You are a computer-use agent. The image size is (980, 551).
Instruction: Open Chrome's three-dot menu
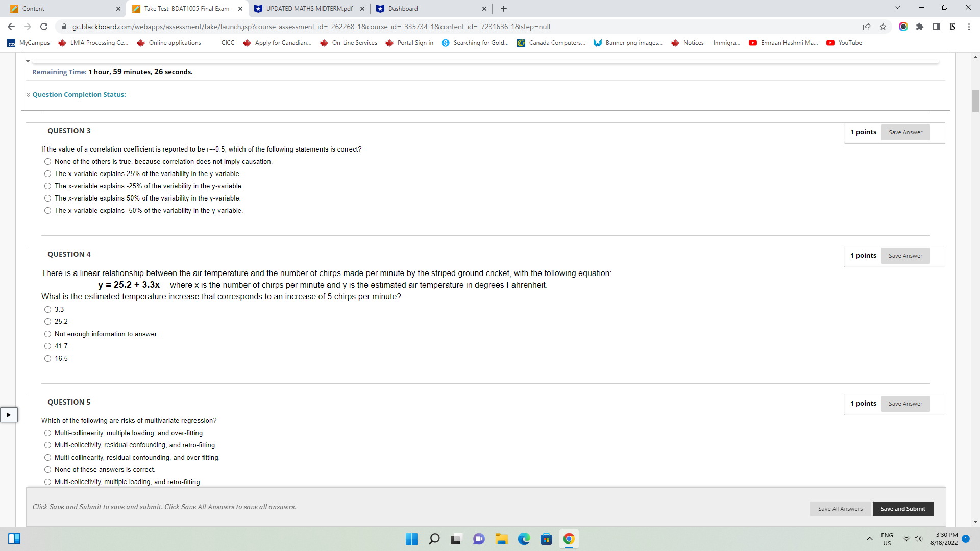(969, 27)
